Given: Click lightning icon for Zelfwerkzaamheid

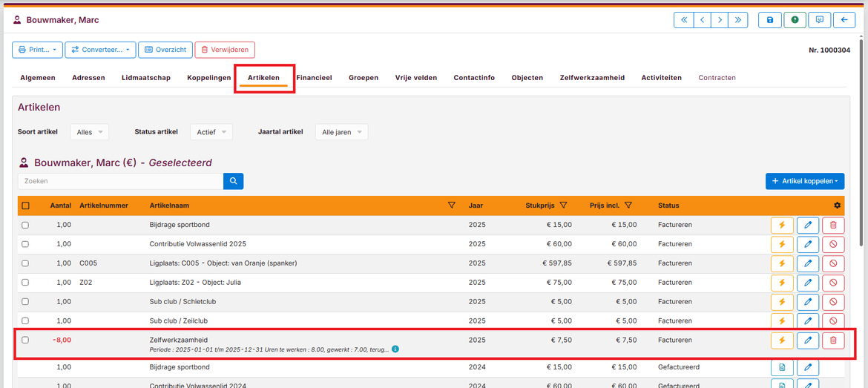Looking at the screenshot, I should (x=782, y=341).
